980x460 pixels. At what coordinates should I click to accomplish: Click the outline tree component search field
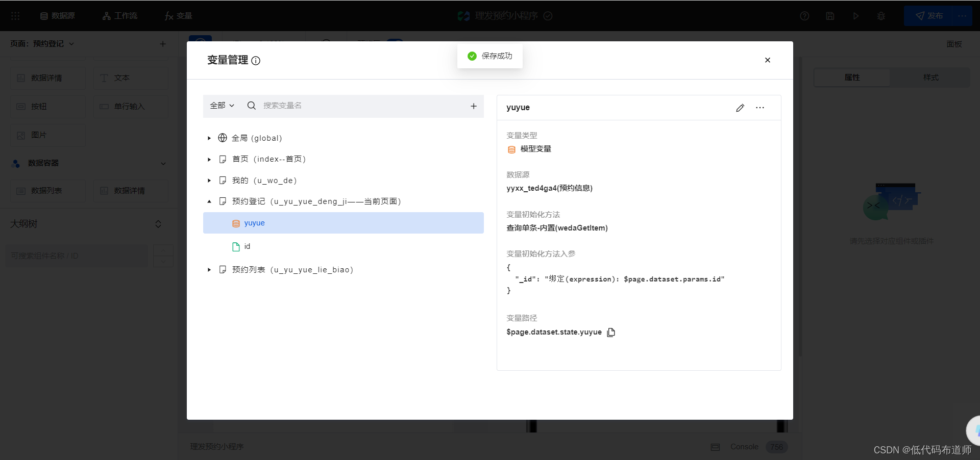click(77, 256)
